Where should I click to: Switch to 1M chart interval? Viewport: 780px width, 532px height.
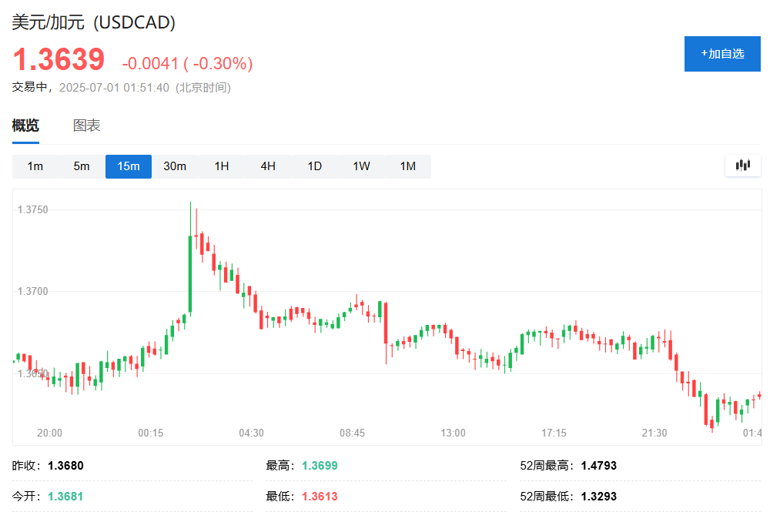coord(408,166)
